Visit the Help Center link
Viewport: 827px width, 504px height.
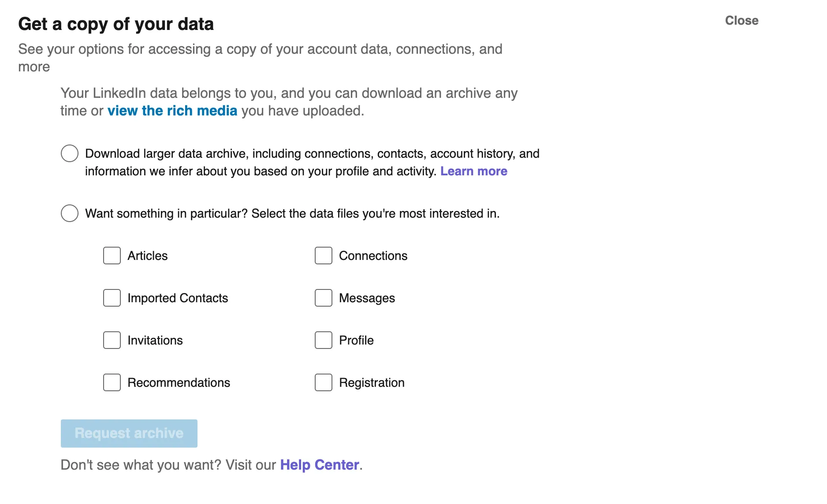coord(319,464)
